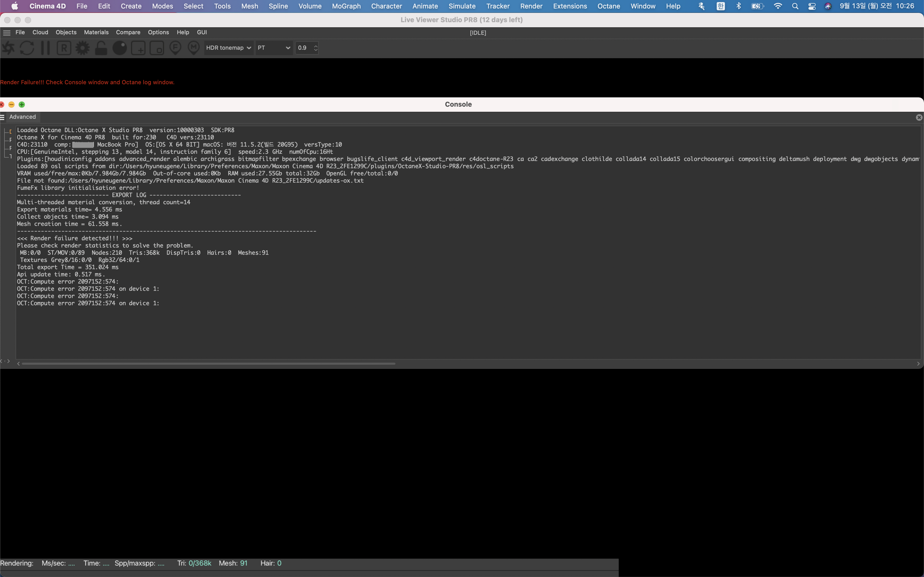924x577 pixels.
Task: Open the Simulate menu
Action: [x=462, y=6]
